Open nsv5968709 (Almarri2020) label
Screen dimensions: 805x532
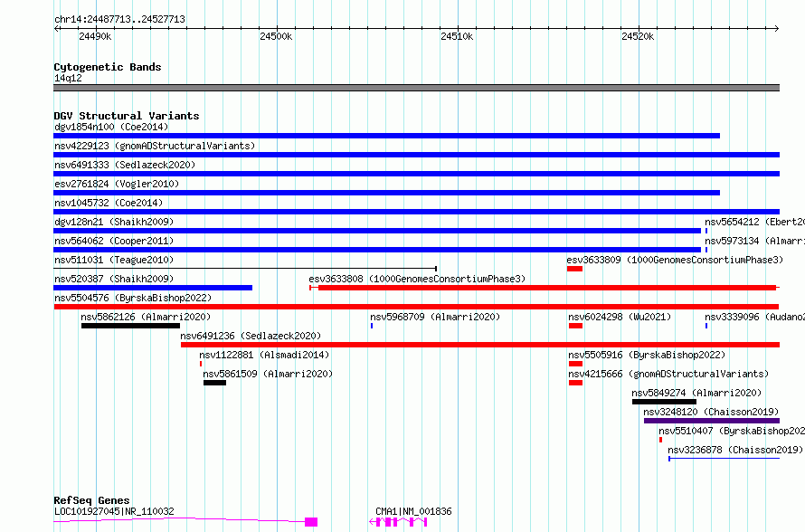tap(435, 317)
